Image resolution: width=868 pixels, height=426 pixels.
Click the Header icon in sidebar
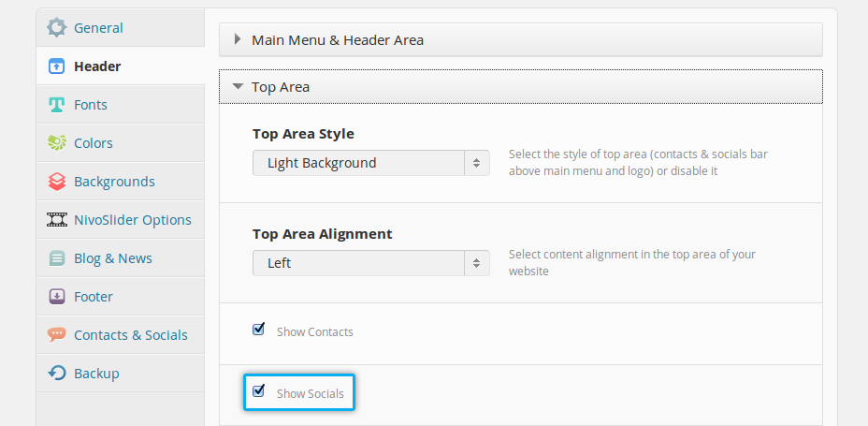point(57,66)
